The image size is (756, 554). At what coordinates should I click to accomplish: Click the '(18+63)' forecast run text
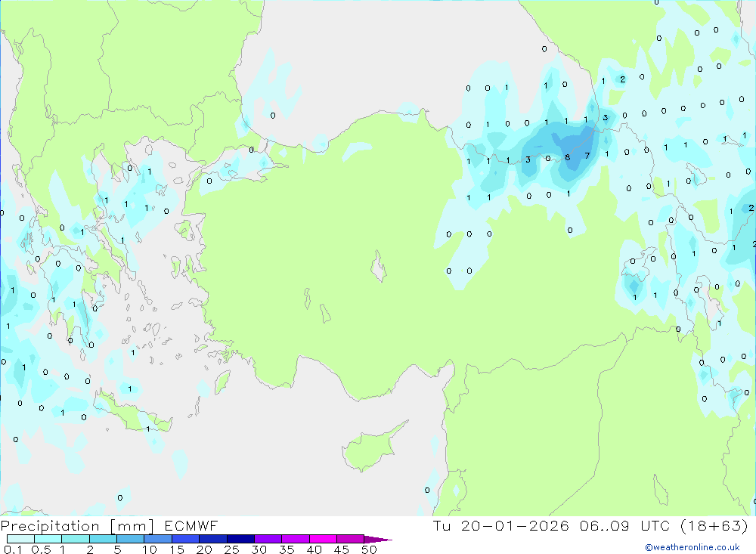tap(714, 526)
